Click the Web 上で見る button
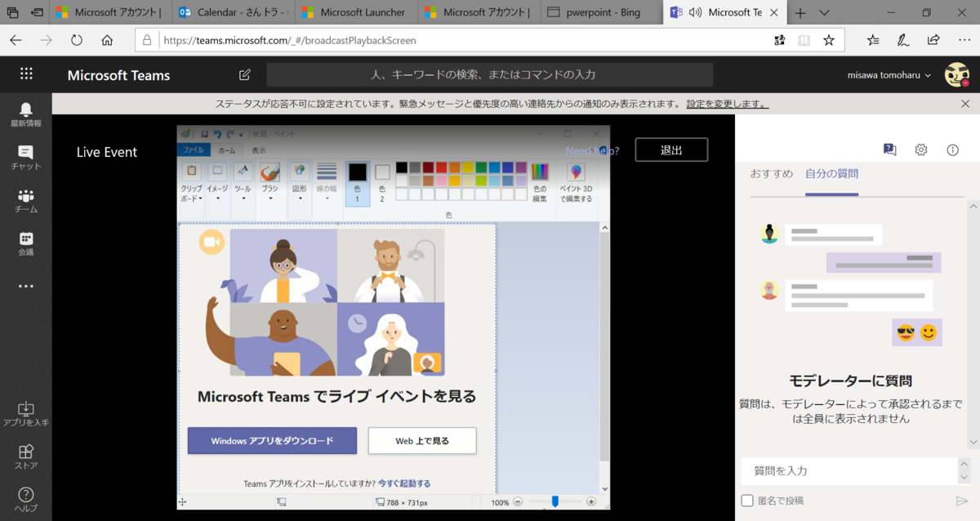980x521 pixels. point(422,440)
